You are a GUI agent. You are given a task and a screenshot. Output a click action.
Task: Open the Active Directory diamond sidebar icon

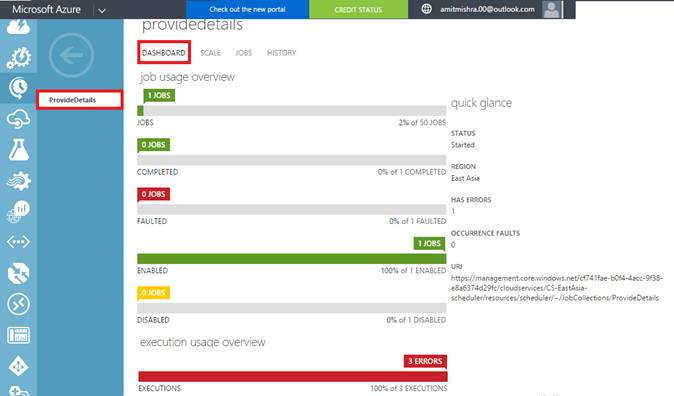coord(18,366)
